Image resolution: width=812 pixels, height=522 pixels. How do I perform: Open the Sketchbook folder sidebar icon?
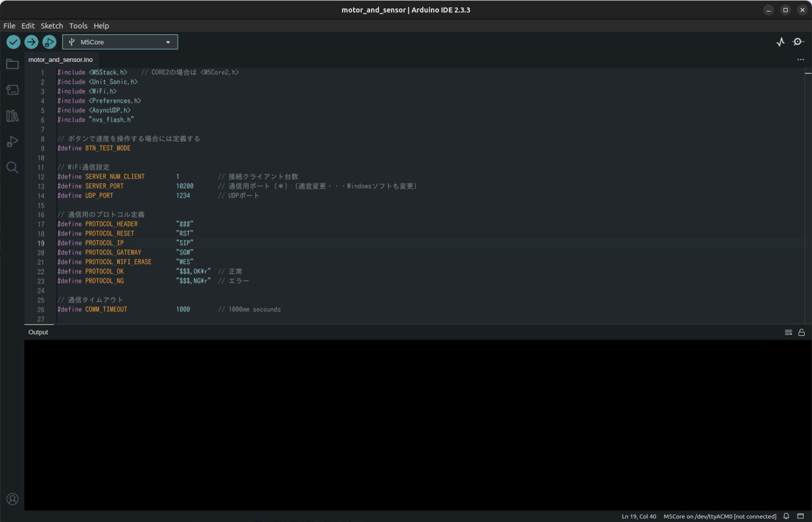(x=12, y=65)
